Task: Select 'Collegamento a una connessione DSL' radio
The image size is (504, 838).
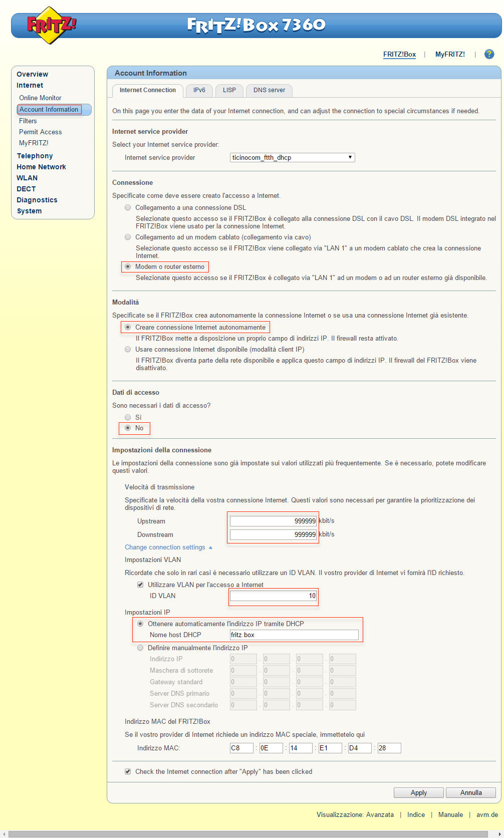Action: (128, 207)
